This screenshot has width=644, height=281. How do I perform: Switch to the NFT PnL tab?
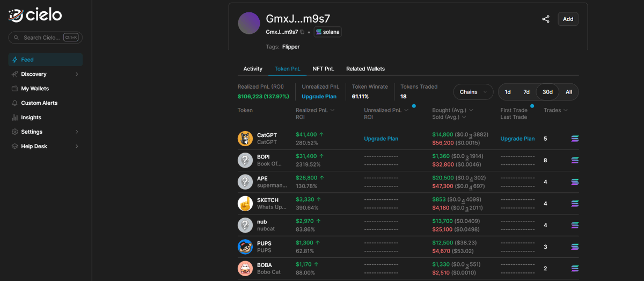[323, 69]
